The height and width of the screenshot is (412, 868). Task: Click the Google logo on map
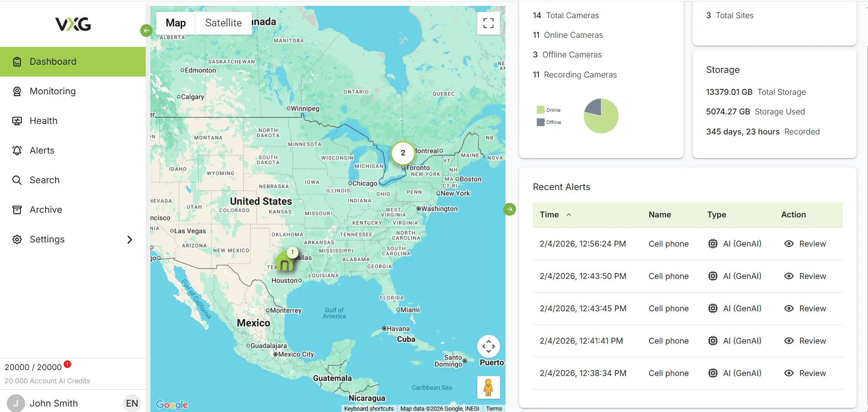click(172, 405)
